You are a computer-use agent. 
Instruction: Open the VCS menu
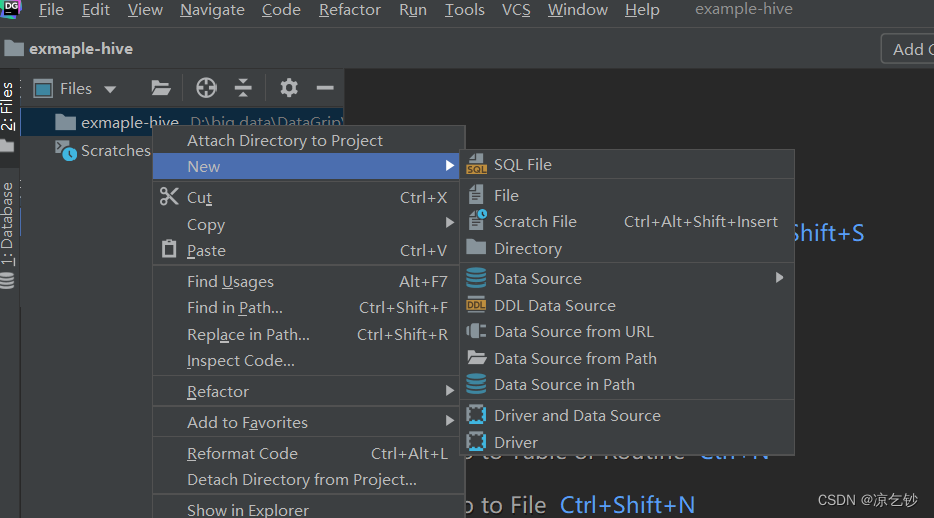pyautogui.click(x=516, y=10)
